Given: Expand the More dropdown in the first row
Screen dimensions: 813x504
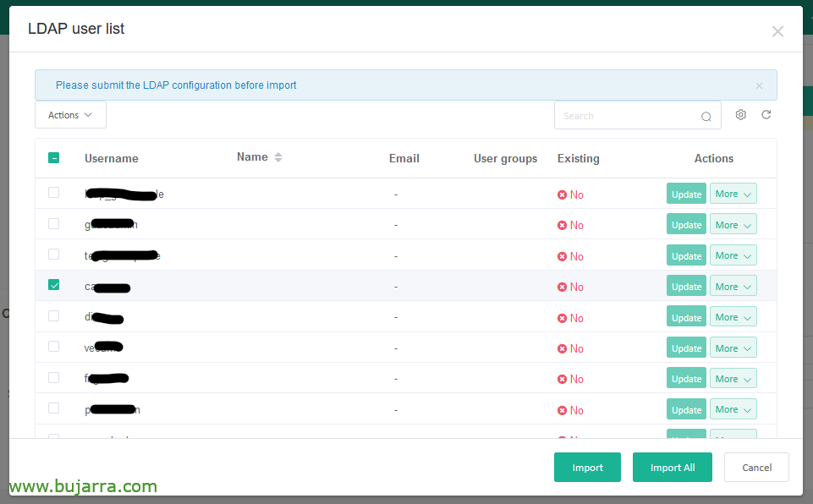Looking at the screenshot, I should (x=733, y=194).
